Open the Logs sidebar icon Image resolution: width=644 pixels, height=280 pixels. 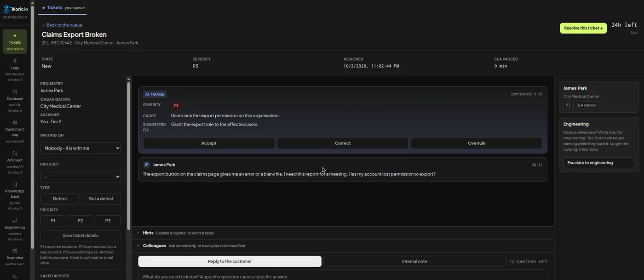(15, 70)
